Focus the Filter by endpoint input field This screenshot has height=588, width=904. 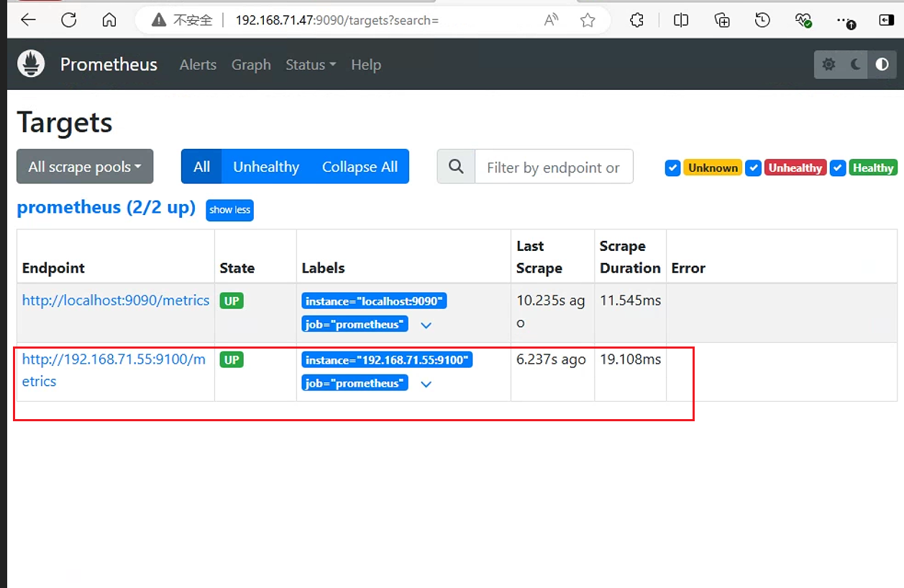pyautogui.click(x=554, y=167)
